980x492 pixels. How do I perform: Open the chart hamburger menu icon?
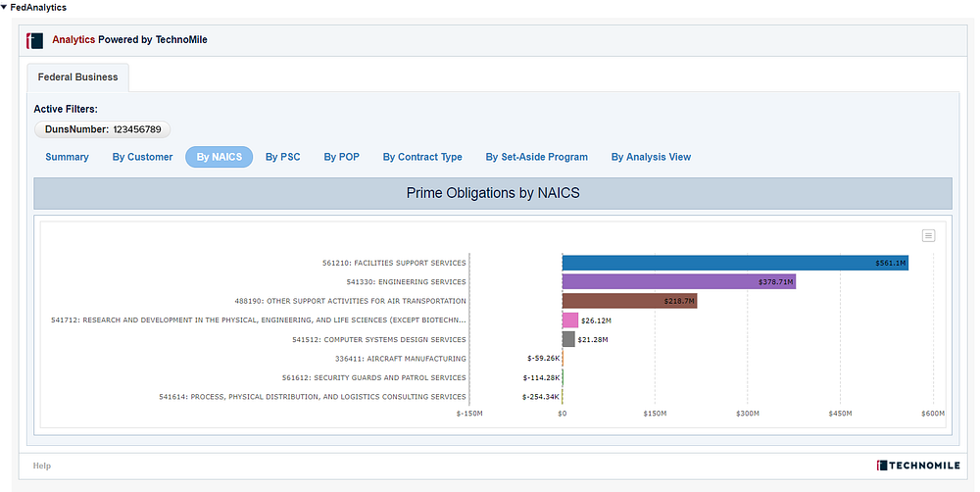click(x=928, y=235)
